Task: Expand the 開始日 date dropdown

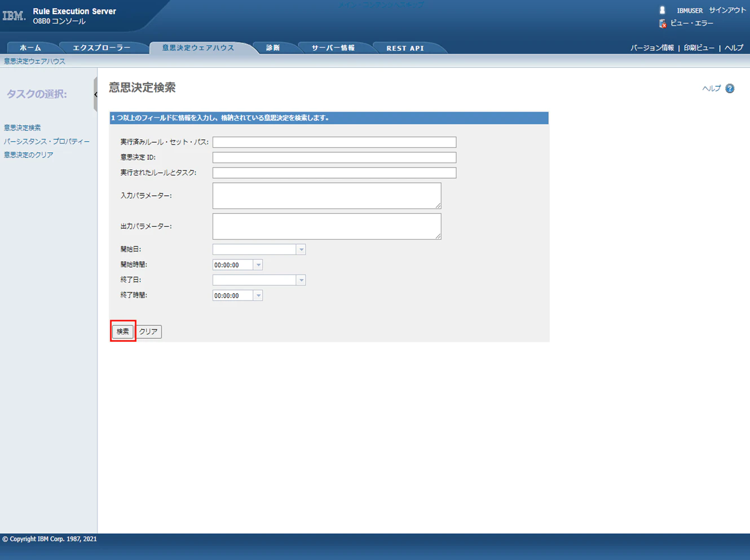Action: (x=301, y=249)
